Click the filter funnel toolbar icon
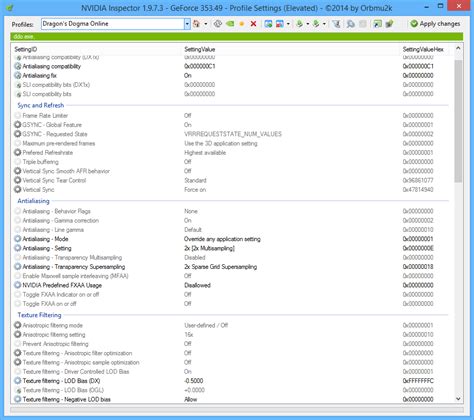 (337, 24)
